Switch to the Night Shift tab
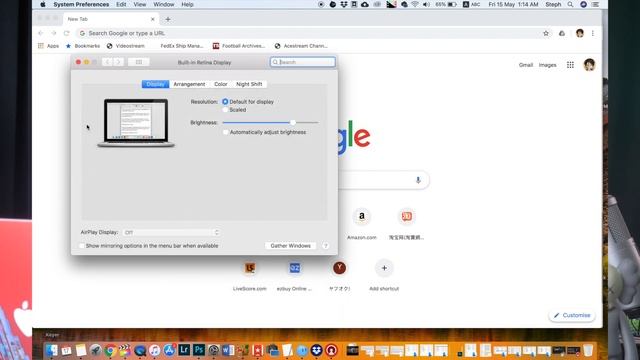 click(x=249, y=84)
